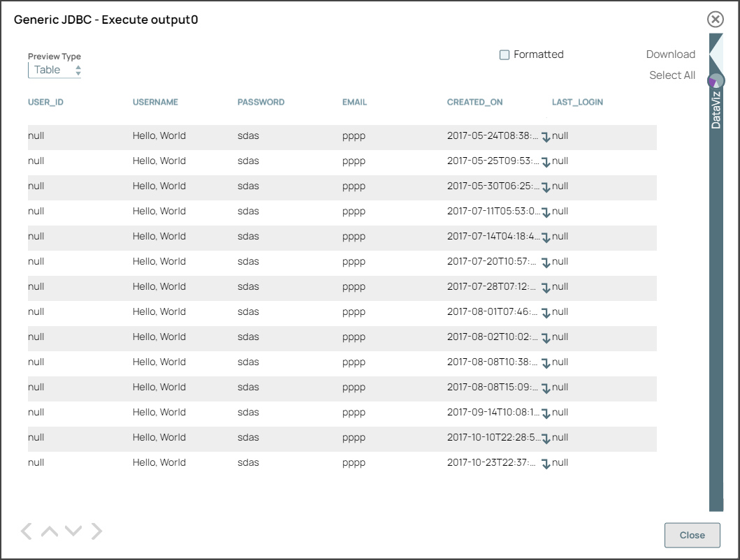This screenshot has height=560, width=740.
Task: Click the down arrow navigation icon
Action: (73, 531)
